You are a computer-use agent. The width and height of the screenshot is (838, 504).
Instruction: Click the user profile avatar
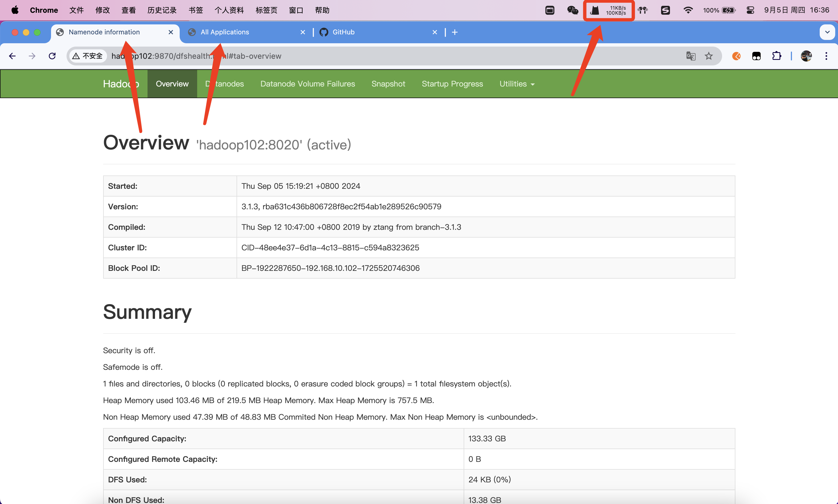click(x=806, y=56)
